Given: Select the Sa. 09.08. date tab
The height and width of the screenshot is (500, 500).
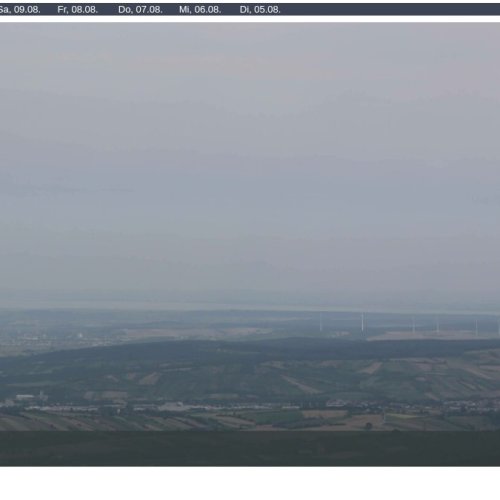Looking at the screenshot, I should (x=20, y=10).
